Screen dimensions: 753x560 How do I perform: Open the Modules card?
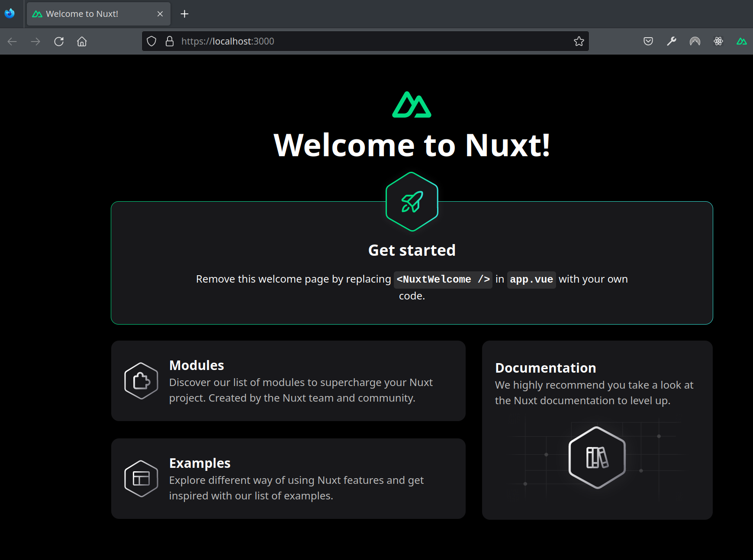288,380
